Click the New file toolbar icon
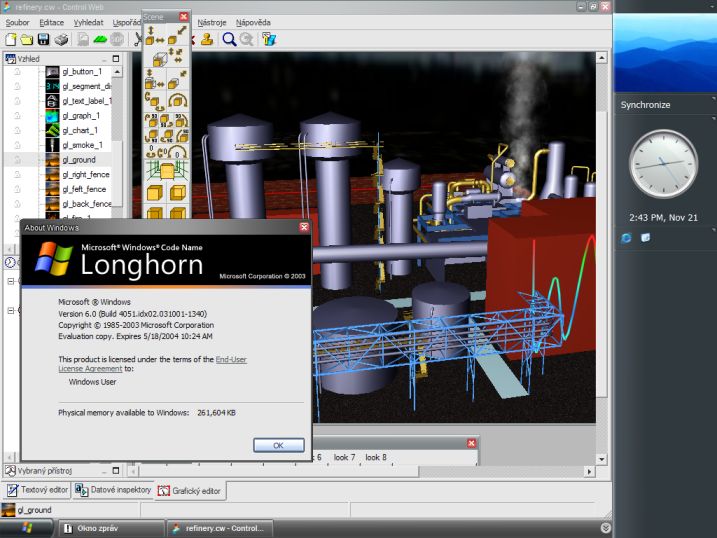The height and width of the screenshot is (538, 717). (10, 39)
